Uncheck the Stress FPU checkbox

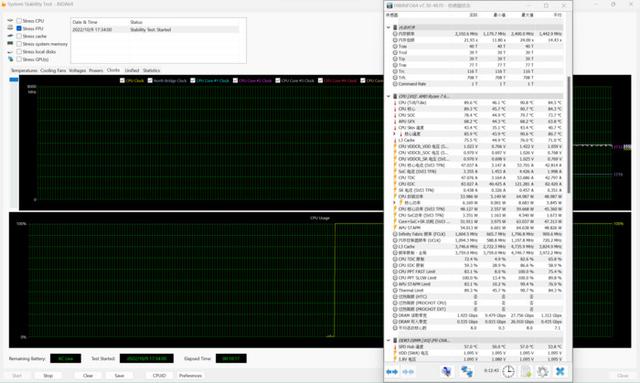pyautogui.click(x=19, y=28)
